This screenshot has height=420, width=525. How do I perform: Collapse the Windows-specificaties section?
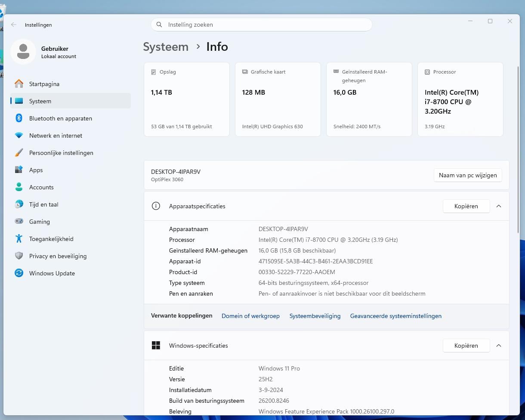pos(499,346)
